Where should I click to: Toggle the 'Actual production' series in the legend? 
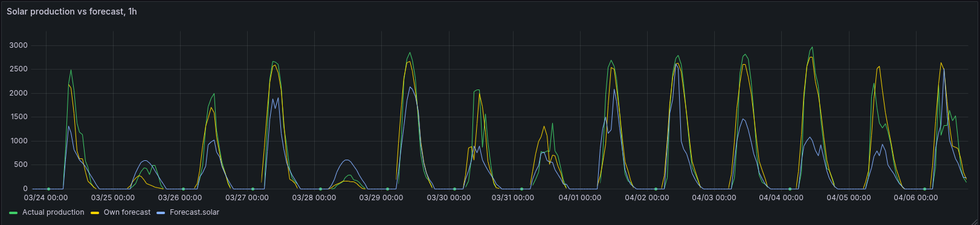tap(53, 212)
